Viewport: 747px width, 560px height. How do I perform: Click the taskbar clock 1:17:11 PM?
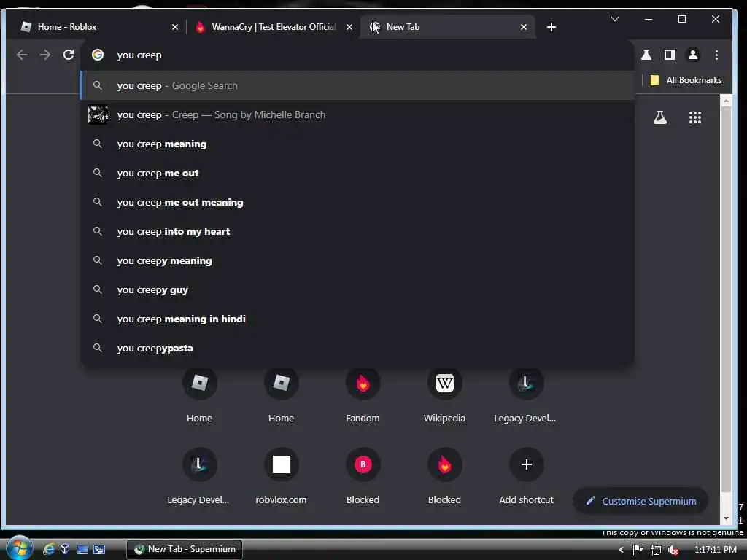[715, 550]
